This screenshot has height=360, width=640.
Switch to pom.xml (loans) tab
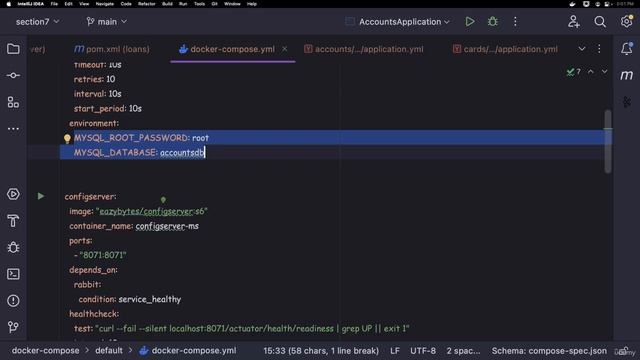112,49
